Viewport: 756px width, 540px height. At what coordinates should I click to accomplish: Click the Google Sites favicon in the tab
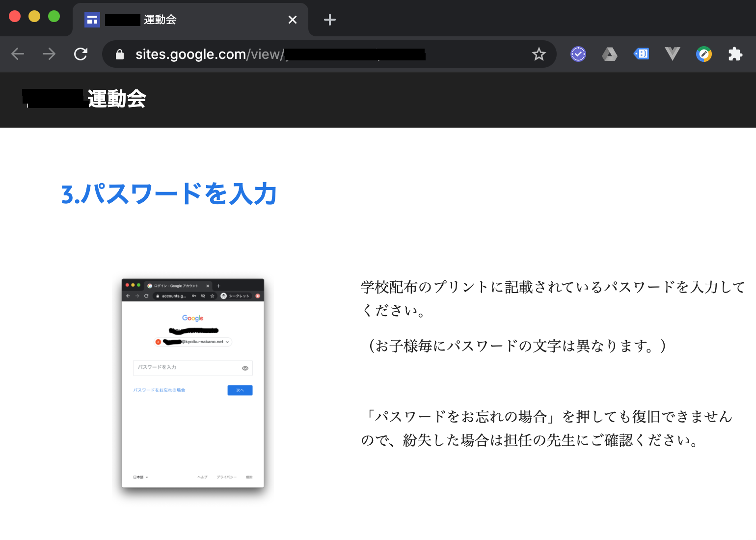pos(92,19)
